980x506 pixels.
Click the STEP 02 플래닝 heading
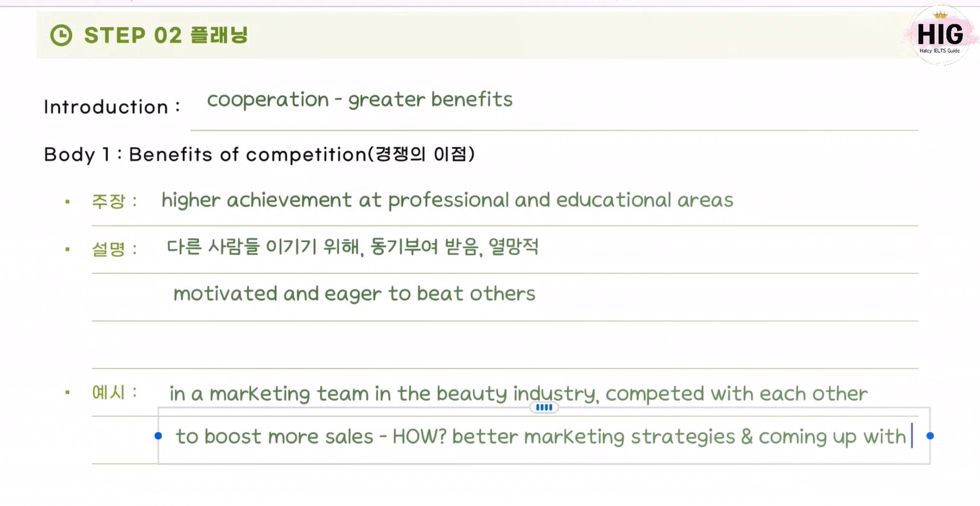tap(166, 35)
